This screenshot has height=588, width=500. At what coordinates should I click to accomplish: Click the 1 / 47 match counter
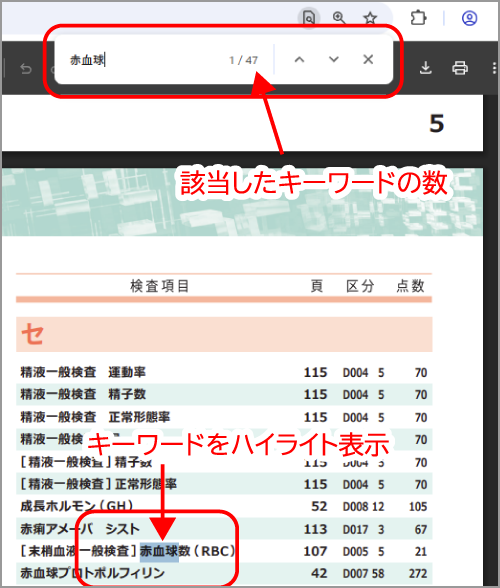(x=244, y=60)
